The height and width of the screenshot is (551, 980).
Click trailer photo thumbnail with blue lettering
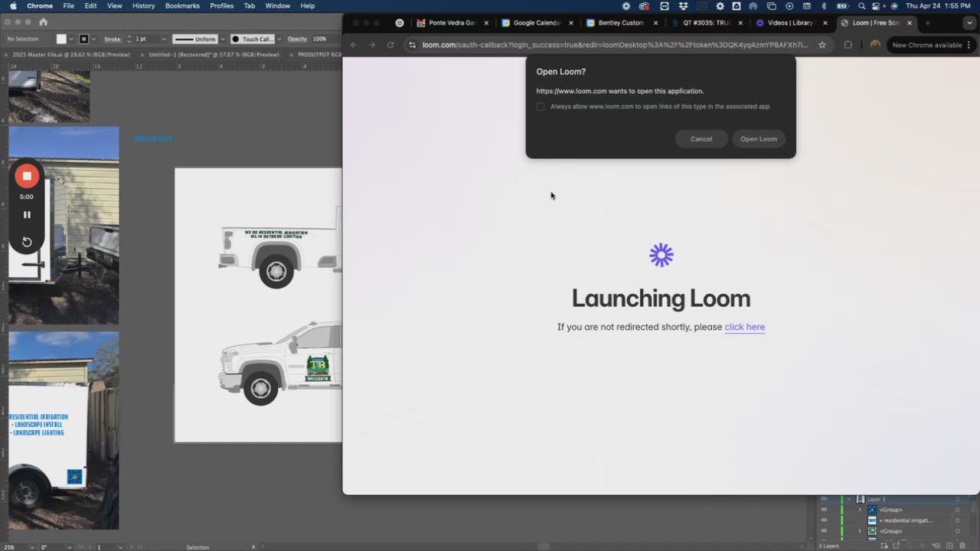coord(64,430)
